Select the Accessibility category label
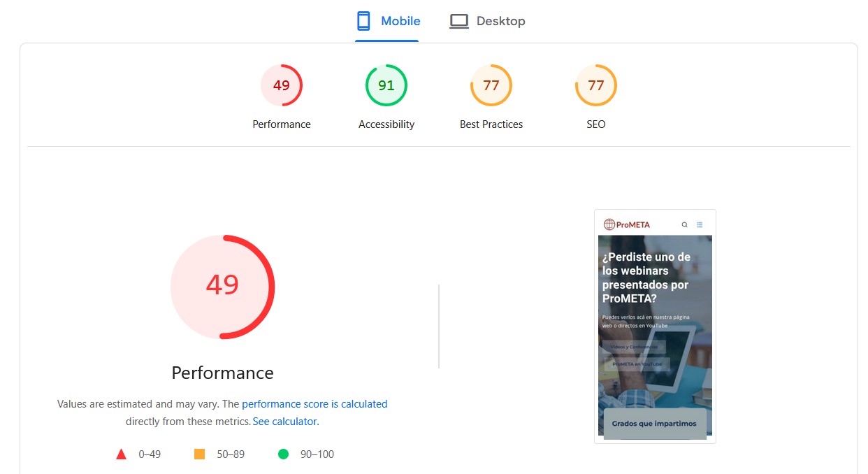This screenshot has height=474, width=868. [x=386, y=124]
